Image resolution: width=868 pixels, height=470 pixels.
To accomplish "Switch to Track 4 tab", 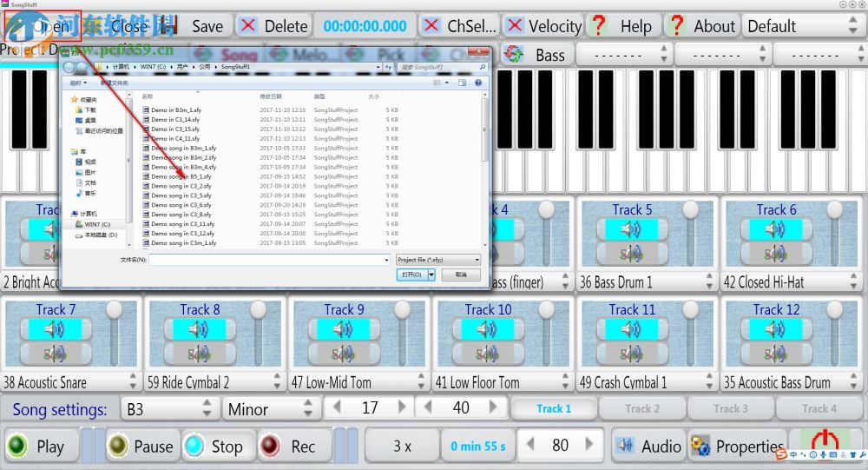I will (819, 409).
